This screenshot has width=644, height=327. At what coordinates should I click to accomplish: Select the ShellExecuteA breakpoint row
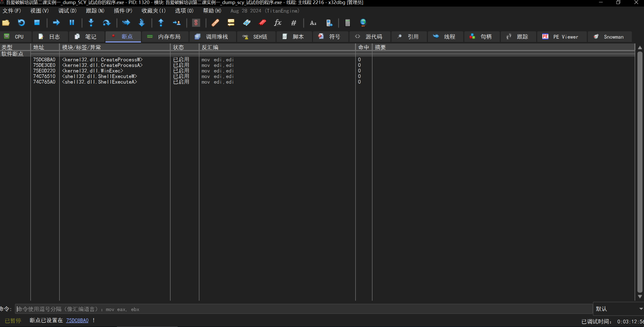(x=317, y=82)
